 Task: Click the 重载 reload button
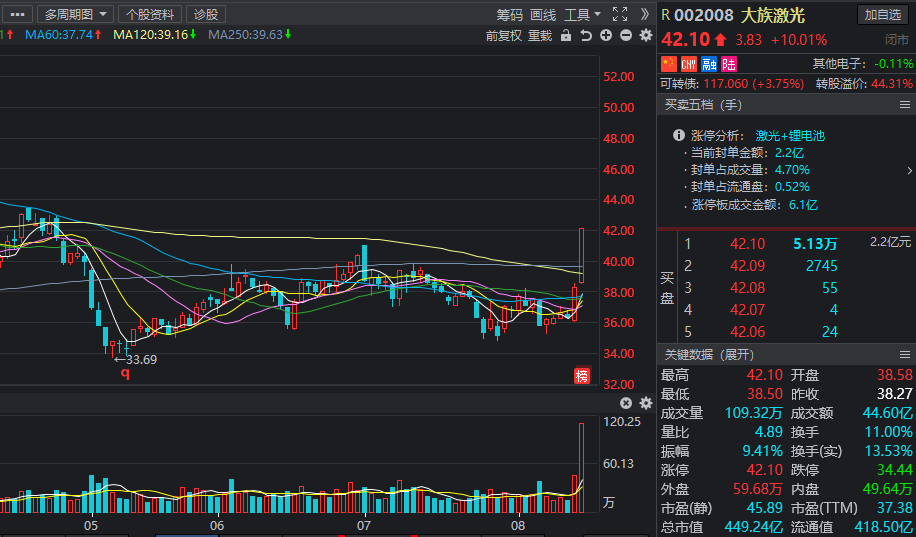coord(540,36)
